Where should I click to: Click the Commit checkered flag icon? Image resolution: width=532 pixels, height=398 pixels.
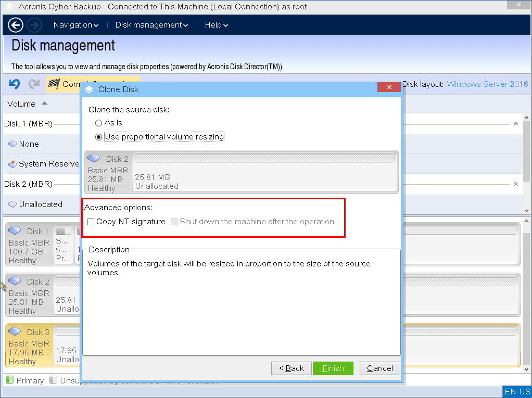53,84
